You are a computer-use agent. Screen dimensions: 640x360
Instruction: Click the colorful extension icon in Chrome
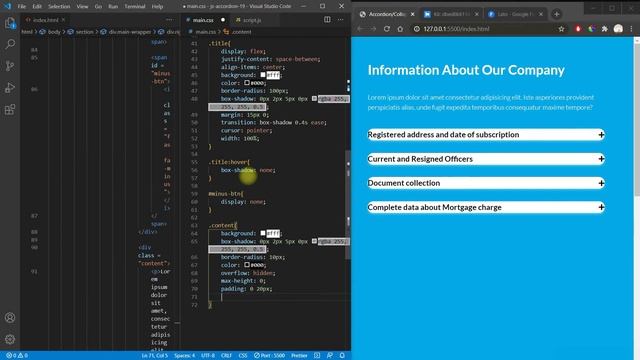[591, 29]
